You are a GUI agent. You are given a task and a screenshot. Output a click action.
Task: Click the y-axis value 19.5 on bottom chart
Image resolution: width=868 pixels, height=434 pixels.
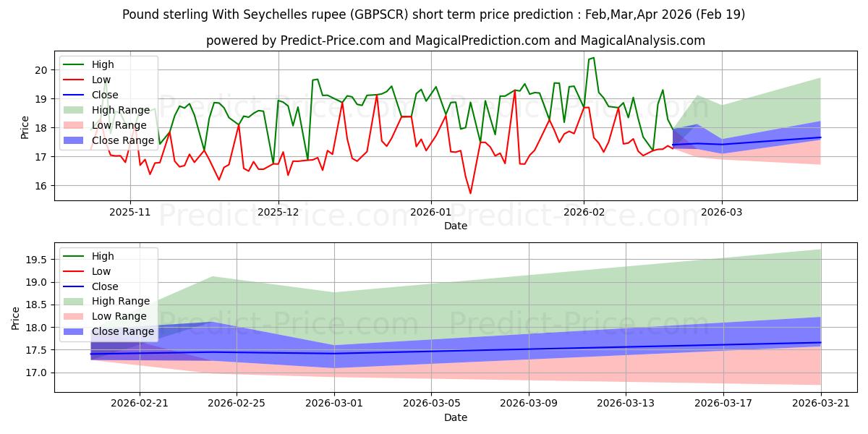tap(37, 260)
